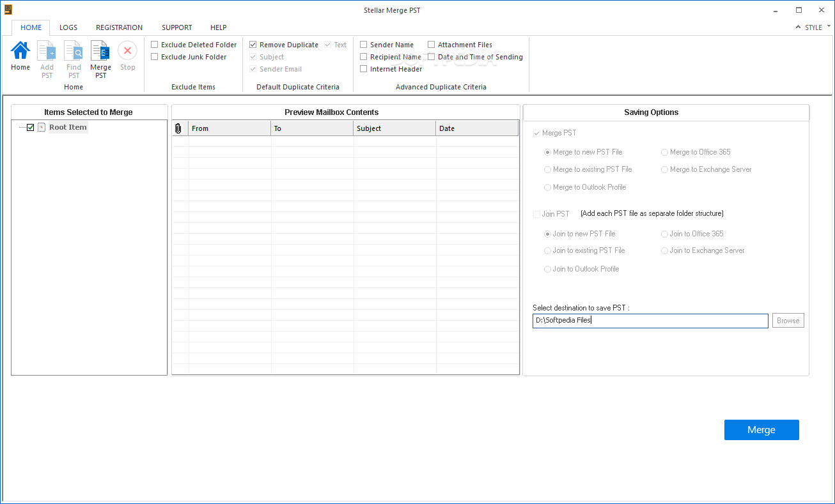This screenshot has width=835, height=504.
Task: Select Join to Outlook Profile
Action: [x=547, y=269]
